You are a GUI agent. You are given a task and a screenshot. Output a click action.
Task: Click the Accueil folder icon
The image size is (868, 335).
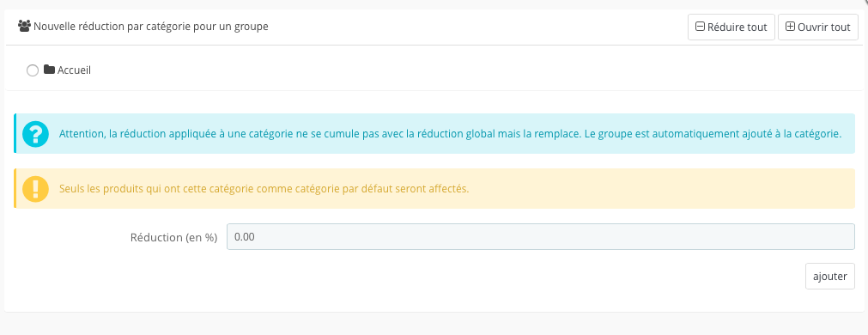(49, 70)
